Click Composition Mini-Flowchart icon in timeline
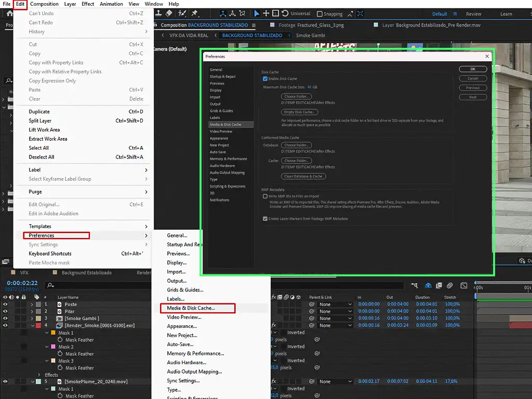The width and height of the screenshot is (532, 399). (x=414, y=285)
